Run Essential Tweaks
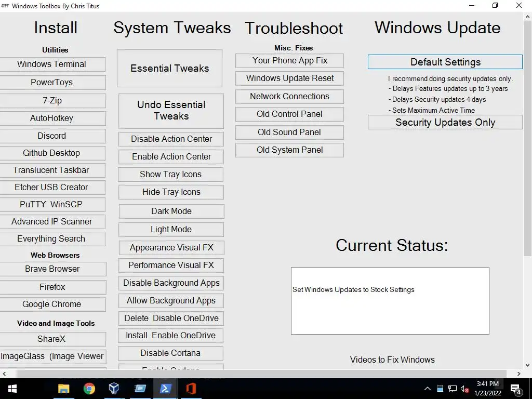Image resolution: width=532 pixels, height=399 pixels. 170,68
